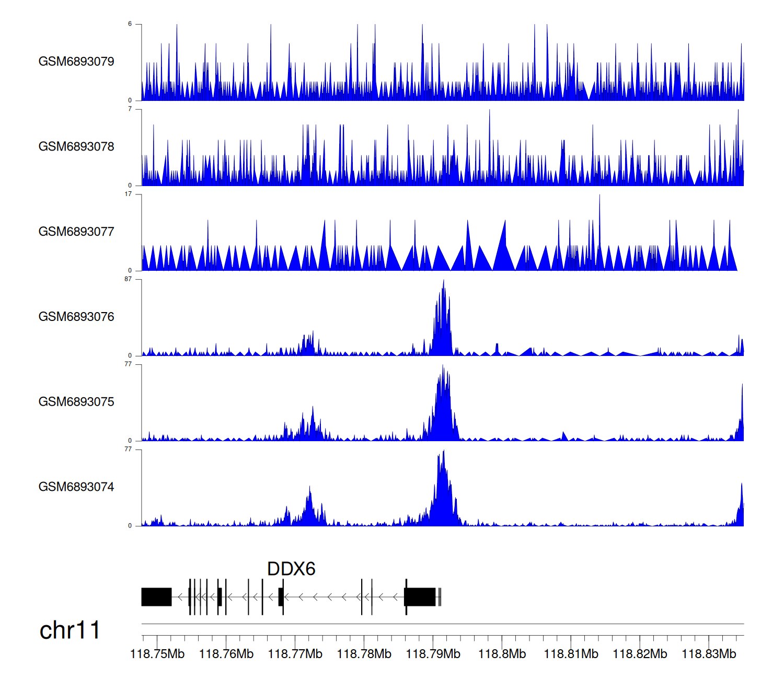Select the large DDX6 exon near 118.79Mb
784x690 pixels.
(x=420, y=597)
